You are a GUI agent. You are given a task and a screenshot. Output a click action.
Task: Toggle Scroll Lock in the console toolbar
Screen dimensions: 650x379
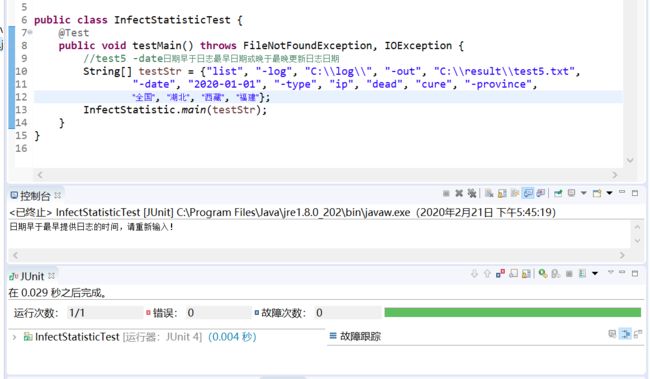502,193
